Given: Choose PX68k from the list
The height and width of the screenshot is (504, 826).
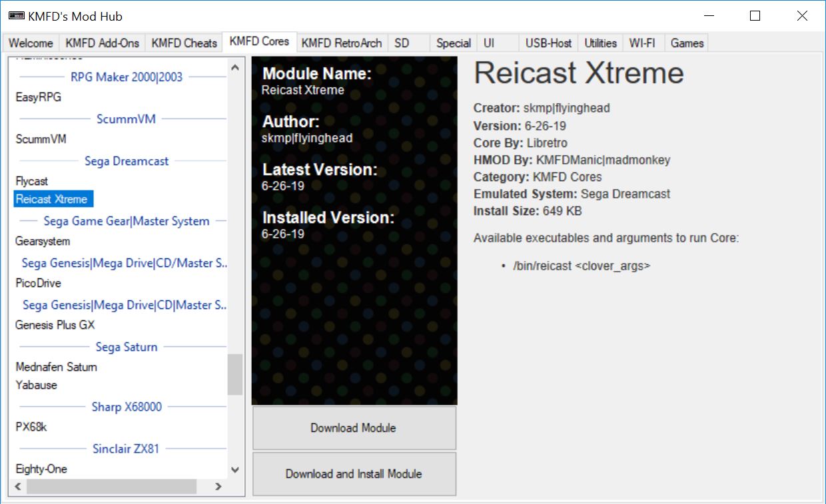Looking at the screenshot, I should (x=31, y=427).
